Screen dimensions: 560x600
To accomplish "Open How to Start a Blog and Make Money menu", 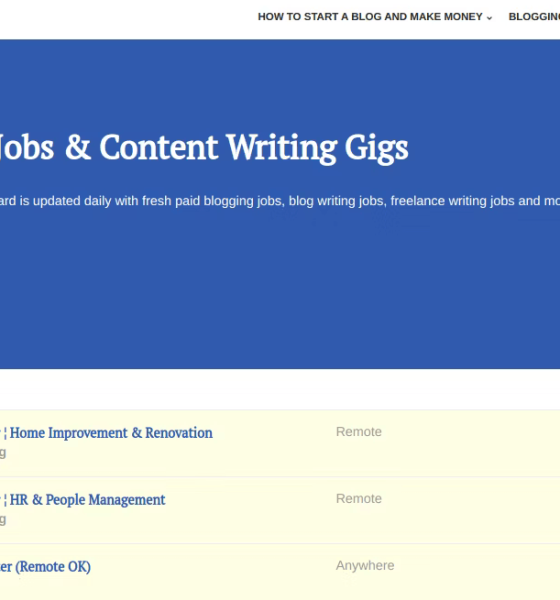I will point(375,17).
